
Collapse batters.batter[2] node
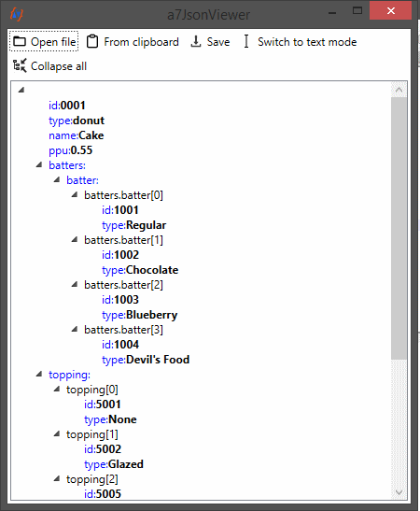tap(75, 284)
